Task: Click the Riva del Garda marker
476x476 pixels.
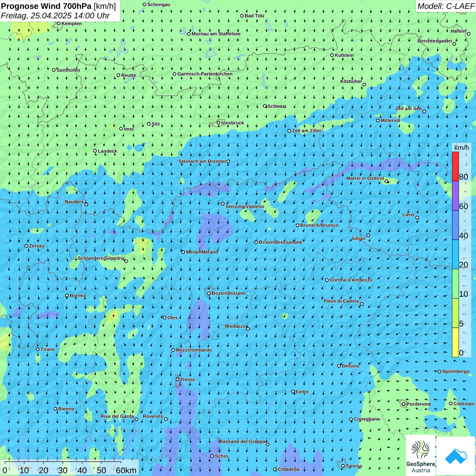Action: (x=137, y=419)
